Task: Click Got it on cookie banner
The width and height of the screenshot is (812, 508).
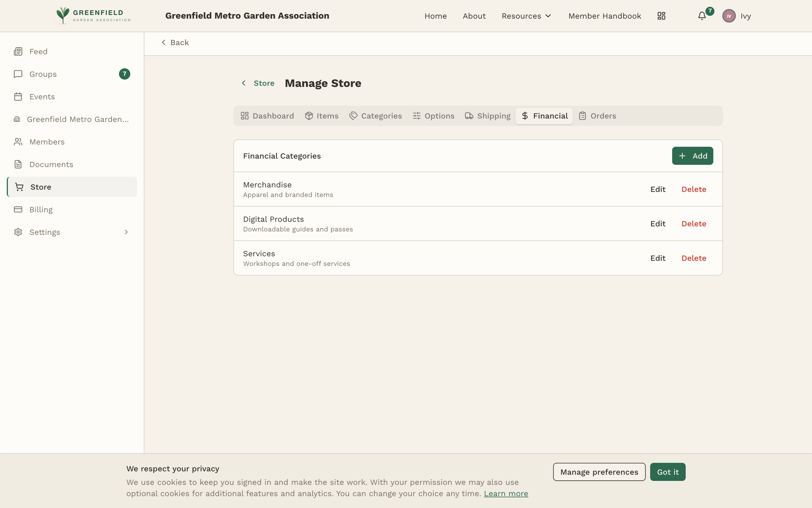Action: 668,472
